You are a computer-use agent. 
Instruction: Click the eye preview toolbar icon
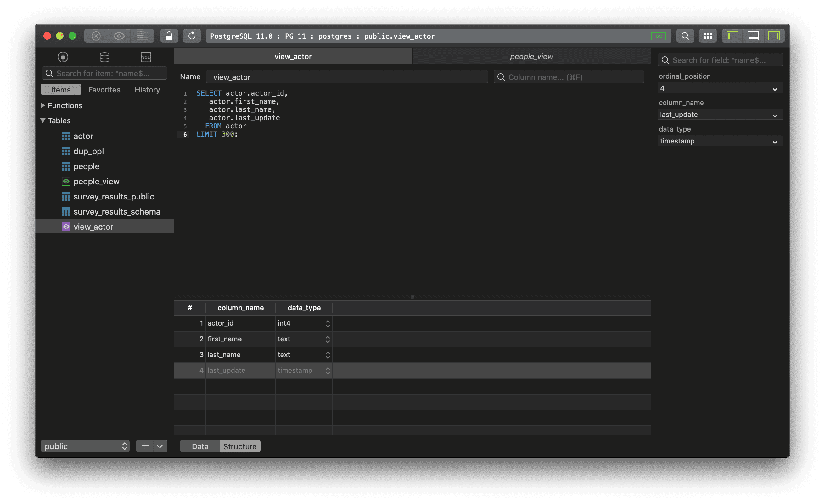click(x=119, y=36)
